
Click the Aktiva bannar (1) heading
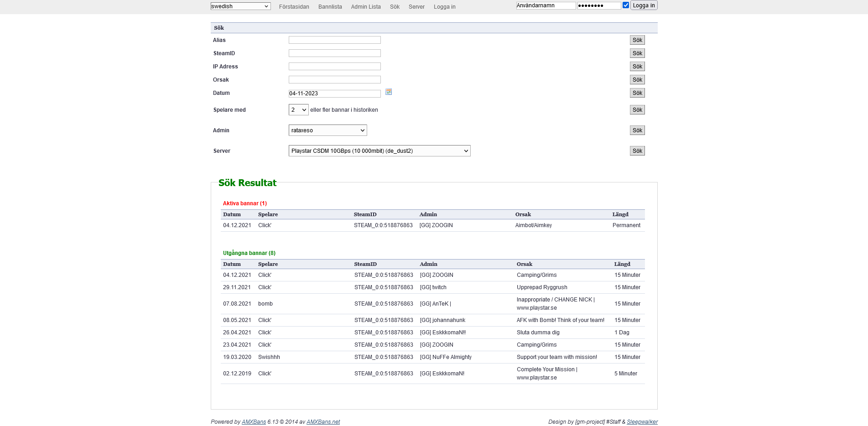coord(245,203)
